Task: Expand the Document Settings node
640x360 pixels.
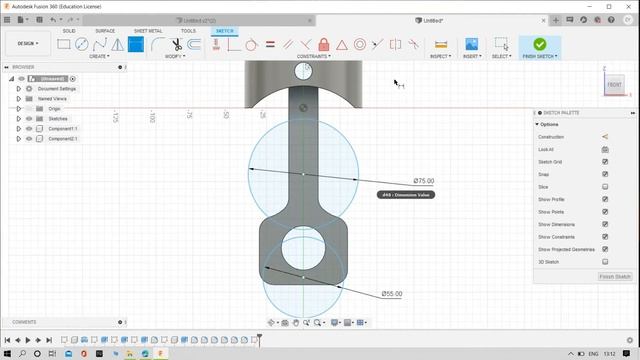Action: point(18,89)
